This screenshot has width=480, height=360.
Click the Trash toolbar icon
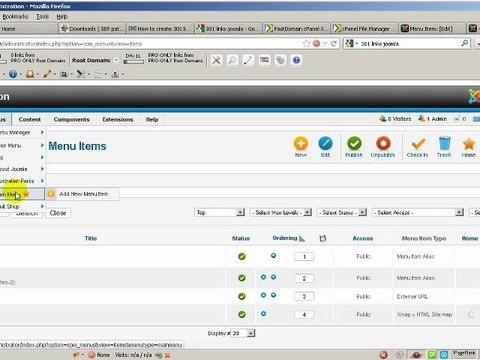(x=444, y=147)
